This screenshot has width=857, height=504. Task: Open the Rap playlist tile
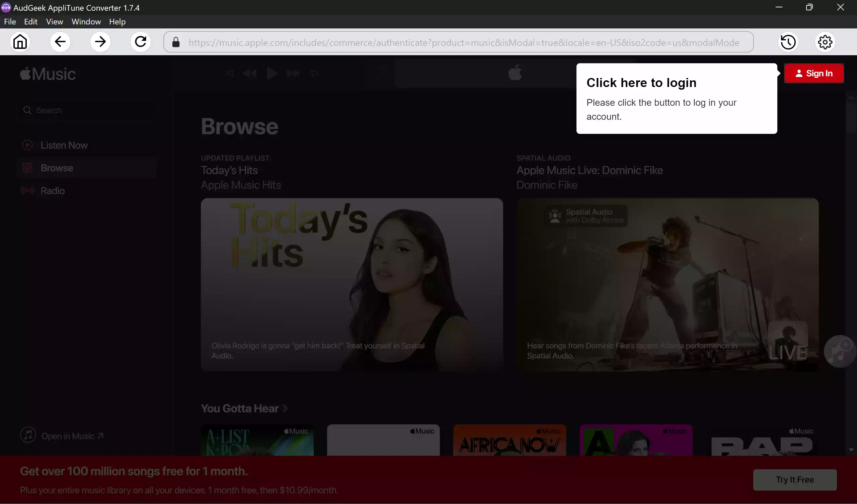pos(762,440)
